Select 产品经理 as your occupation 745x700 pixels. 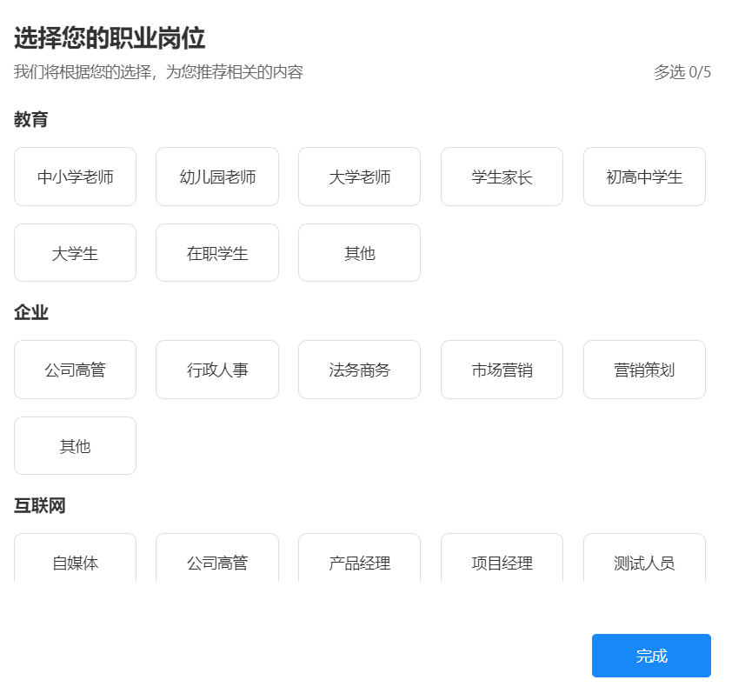click(x=359, y=563)
